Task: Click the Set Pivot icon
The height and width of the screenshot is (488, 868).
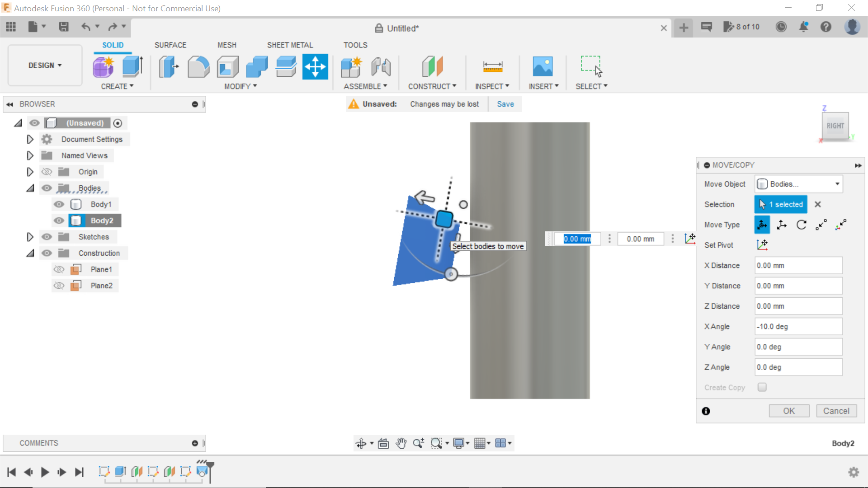Action: tap(763, 244)
